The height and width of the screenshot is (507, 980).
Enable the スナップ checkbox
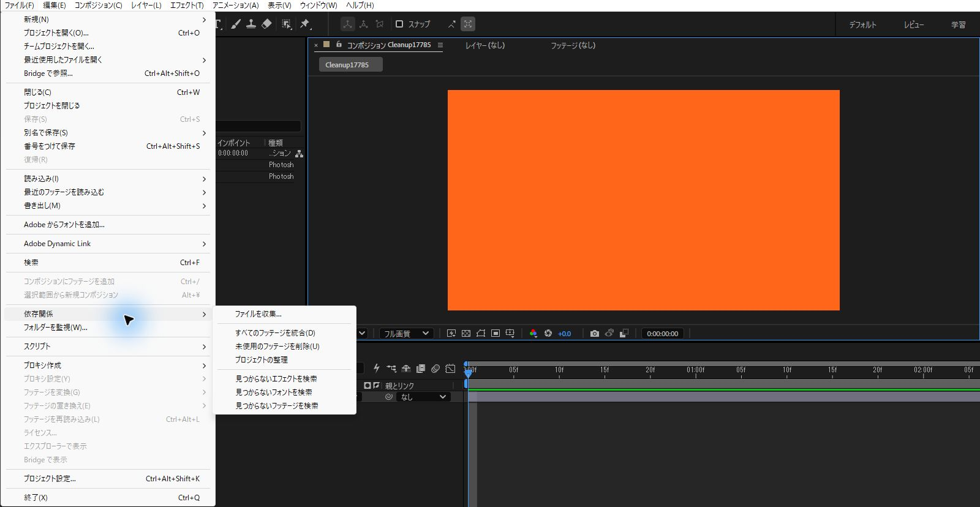coord(399,24)
